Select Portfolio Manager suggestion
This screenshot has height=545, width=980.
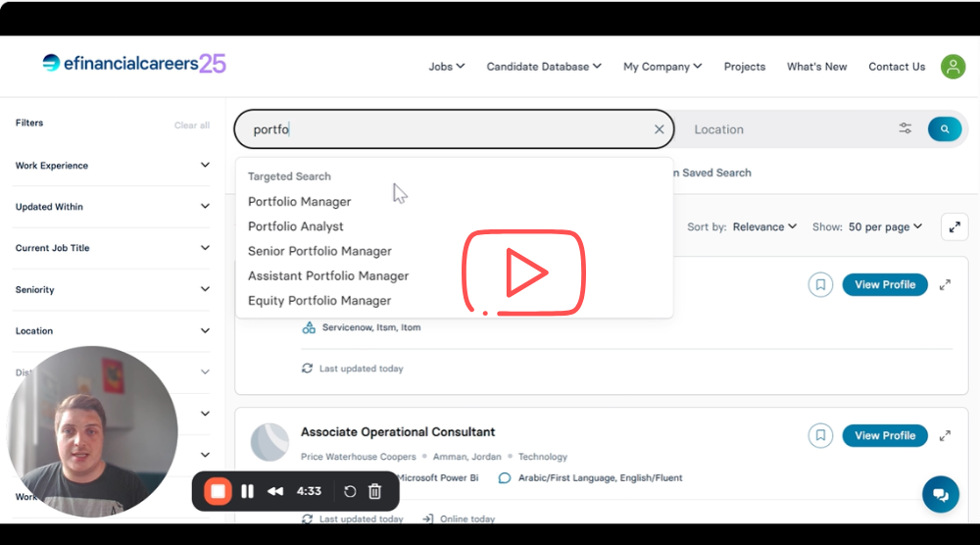click(x=299, y=201)
